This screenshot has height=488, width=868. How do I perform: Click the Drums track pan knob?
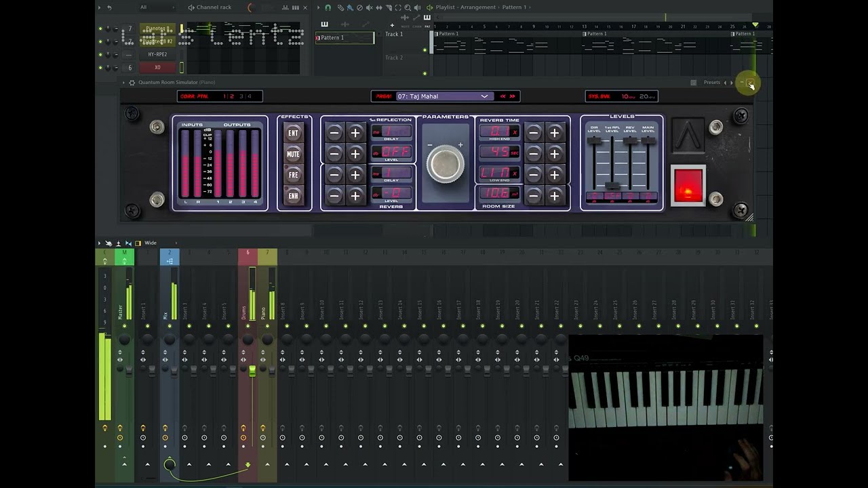[x=248, y=339]
